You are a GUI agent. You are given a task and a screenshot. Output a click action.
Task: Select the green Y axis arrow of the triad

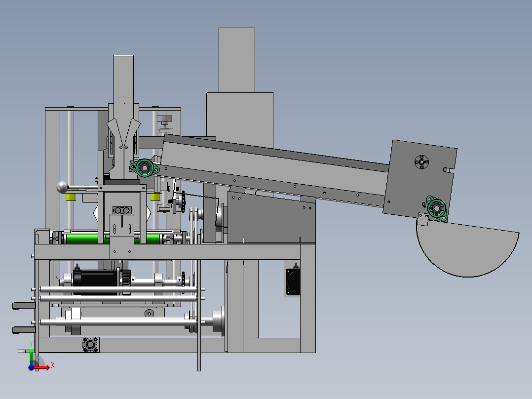tap(31, 356)
